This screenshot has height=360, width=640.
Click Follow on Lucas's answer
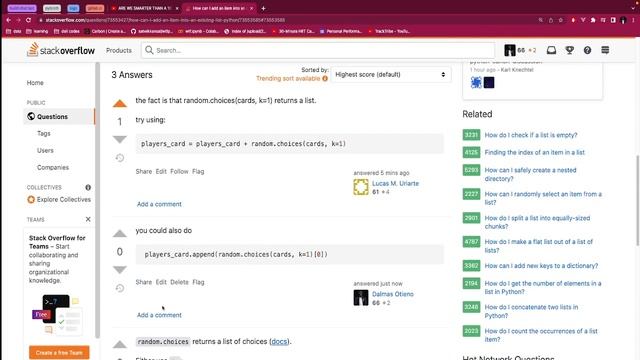(179, 171)
